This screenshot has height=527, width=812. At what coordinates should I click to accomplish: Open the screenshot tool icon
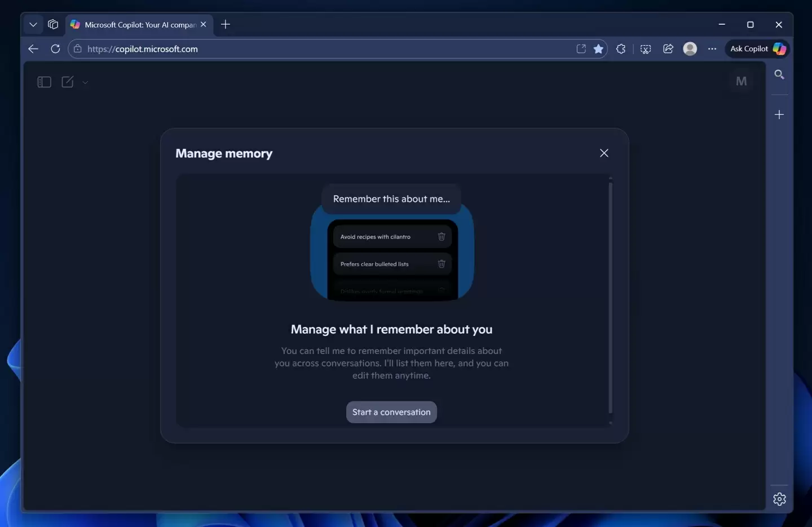pyautogui.click(x=646, y=49)
